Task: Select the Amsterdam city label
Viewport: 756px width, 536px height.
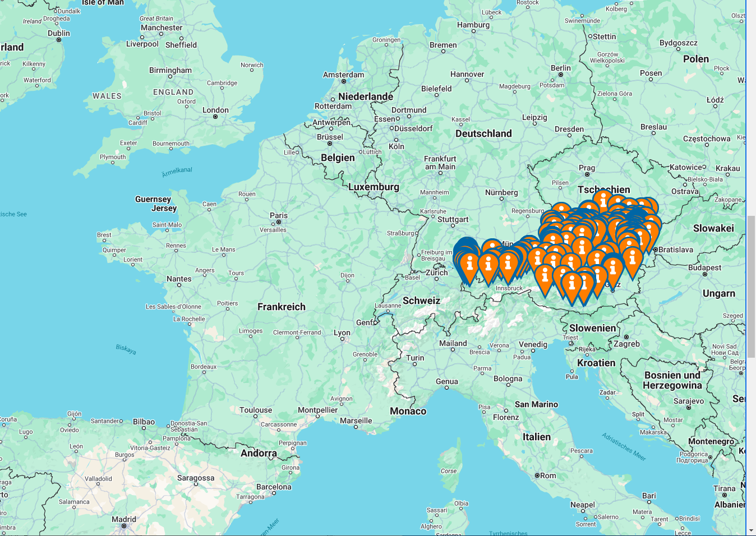Action: pos(343,75)
